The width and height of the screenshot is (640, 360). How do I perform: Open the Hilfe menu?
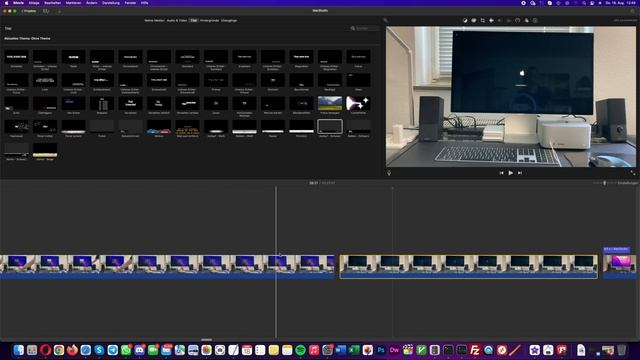point(144,3)
